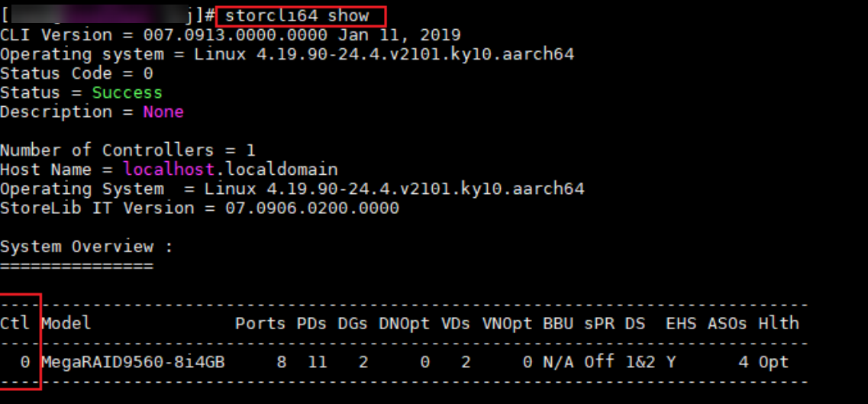Click the MegaRAID9560-8i4GB model entry

[133, 362]
